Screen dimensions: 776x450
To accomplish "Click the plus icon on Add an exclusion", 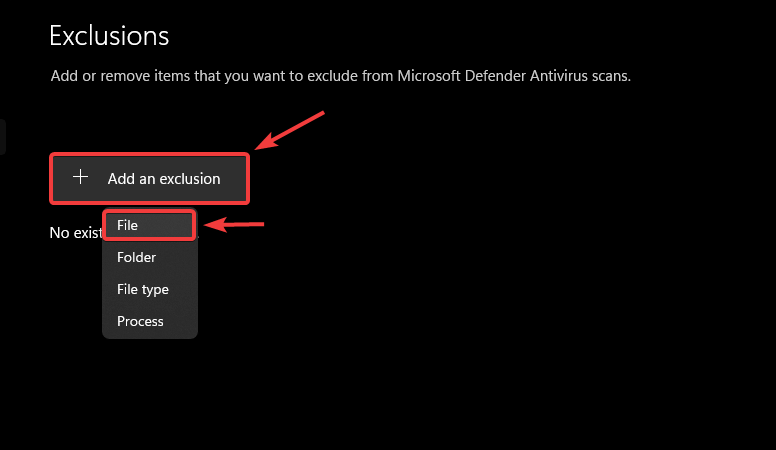I will 81,178.
